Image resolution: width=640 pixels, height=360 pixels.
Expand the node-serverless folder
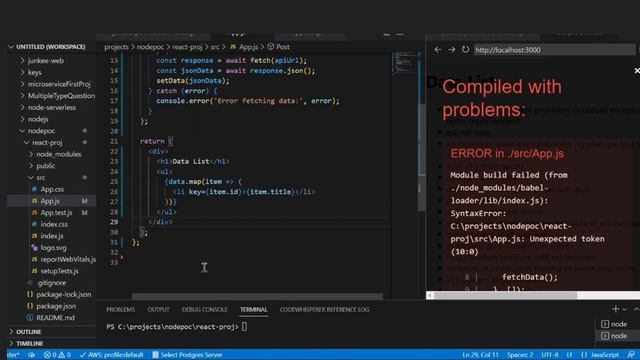[51, 107]
